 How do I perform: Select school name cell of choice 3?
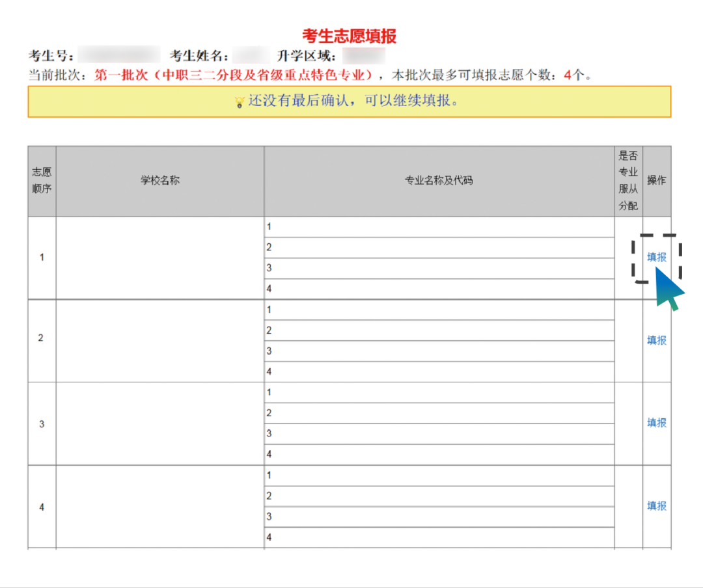pyautogui.click(x=159, y=423)
